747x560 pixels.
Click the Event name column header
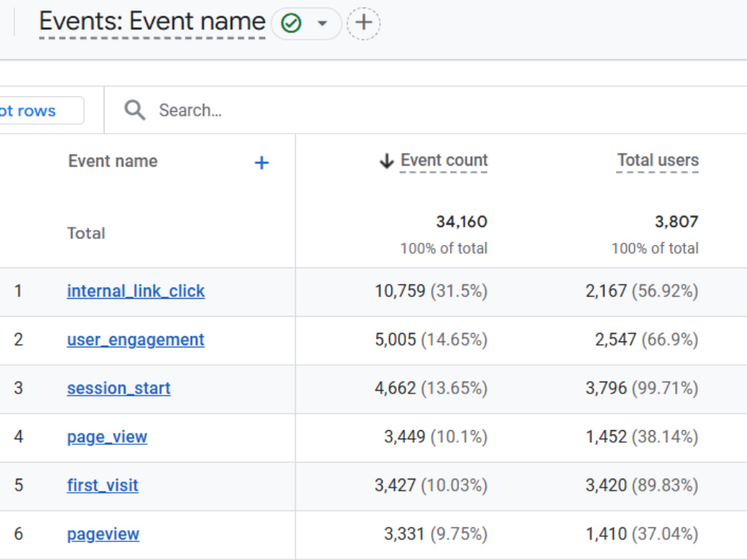(x=113, y=161)
